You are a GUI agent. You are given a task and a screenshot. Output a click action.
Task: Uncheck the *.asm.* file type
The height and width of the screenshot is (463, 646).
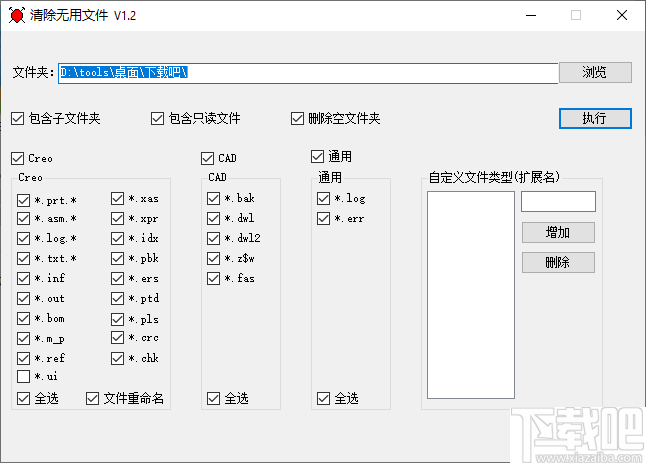23,218
